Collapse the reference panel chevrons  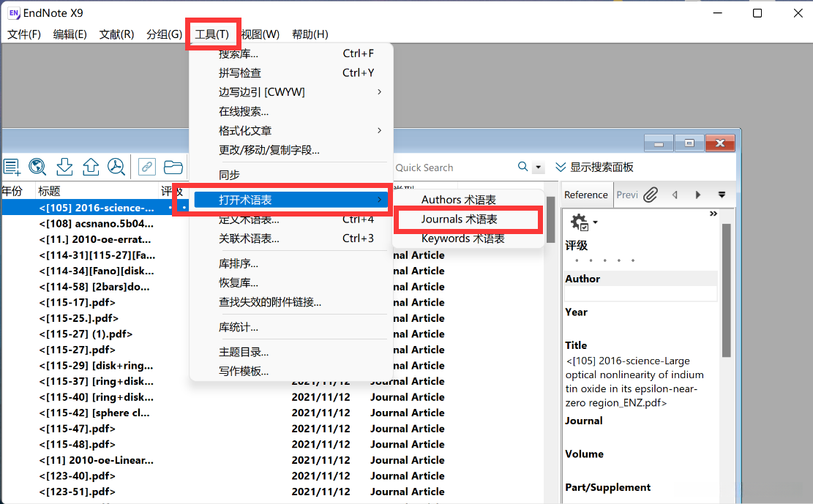click(713, 214)
